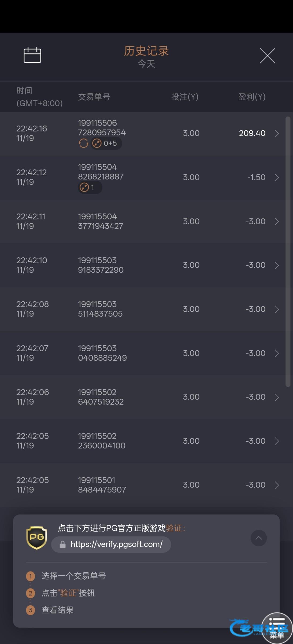Select step 1 选择一个交易单号
293x644 pixels.
(x=73, y=576)
